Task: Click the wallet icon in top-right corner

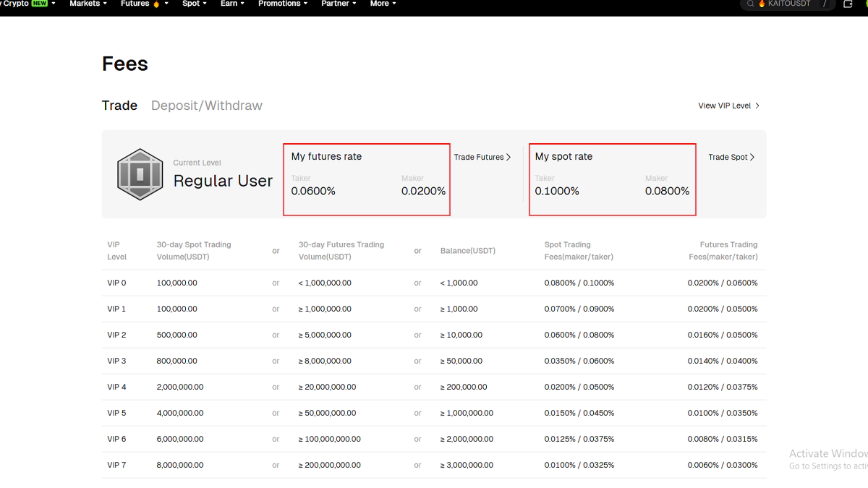Action: pos(848,4)
